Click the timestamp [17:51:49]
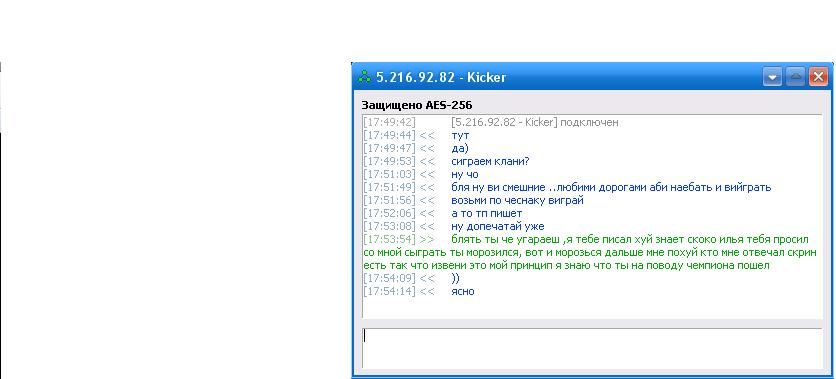836x379 pixels. pos(389,188)
